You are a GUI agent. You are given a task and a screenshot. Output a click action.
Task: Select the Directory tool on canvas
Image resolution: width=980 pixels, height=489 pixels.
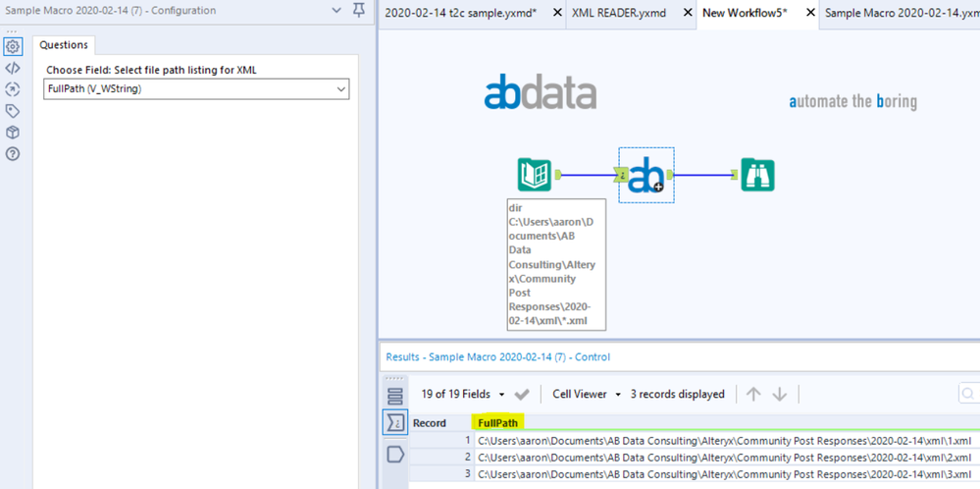(535, 175)
